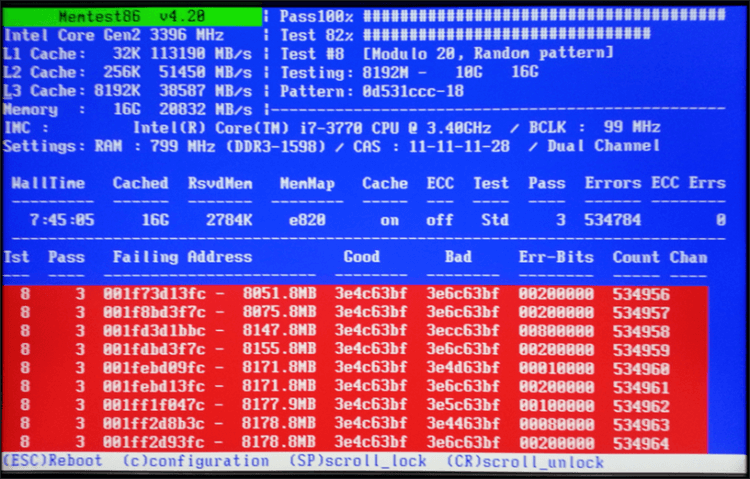
Task: Click the Chan column header
Action: pos(688,257)
